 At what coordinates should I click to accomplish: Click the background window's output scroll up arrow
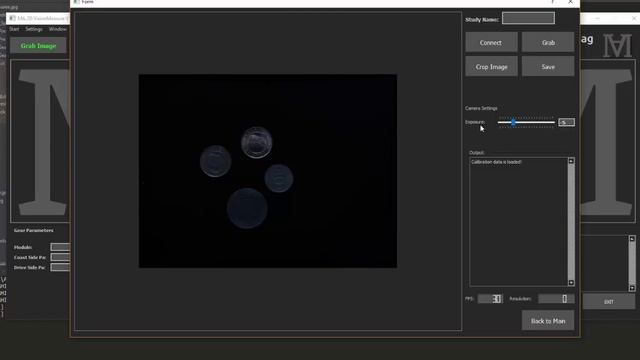click(x=632, y=239)
